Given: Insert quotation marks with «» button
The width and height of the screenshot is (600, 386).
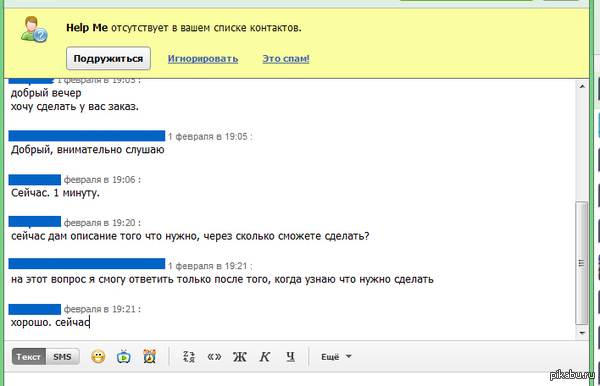Looking at the screenshot, I should click(x=214, y=357).
